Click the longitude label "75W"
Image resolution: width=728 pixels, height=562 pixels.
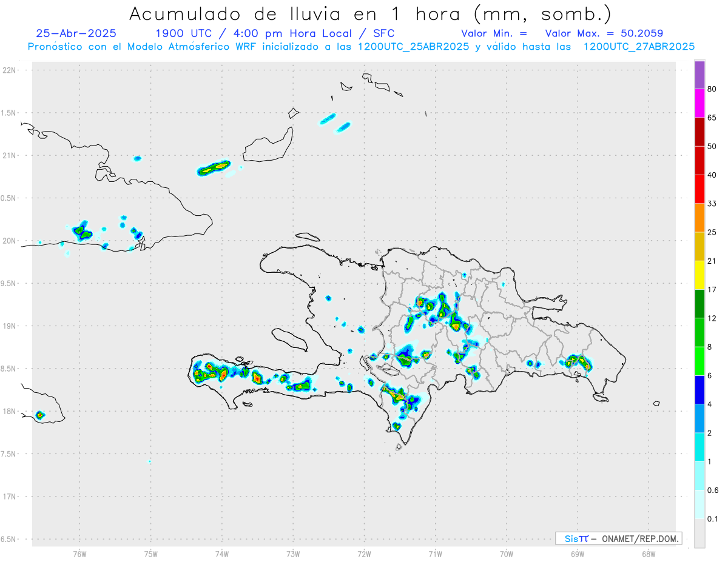point(151,554)
